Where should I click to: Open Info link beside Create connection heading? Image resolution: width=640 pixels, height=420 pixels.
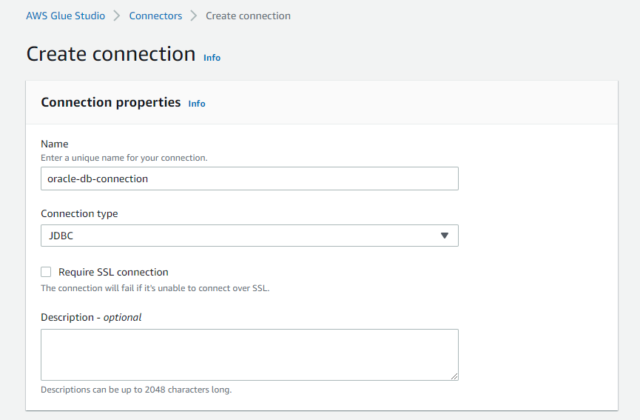(212, 58)
